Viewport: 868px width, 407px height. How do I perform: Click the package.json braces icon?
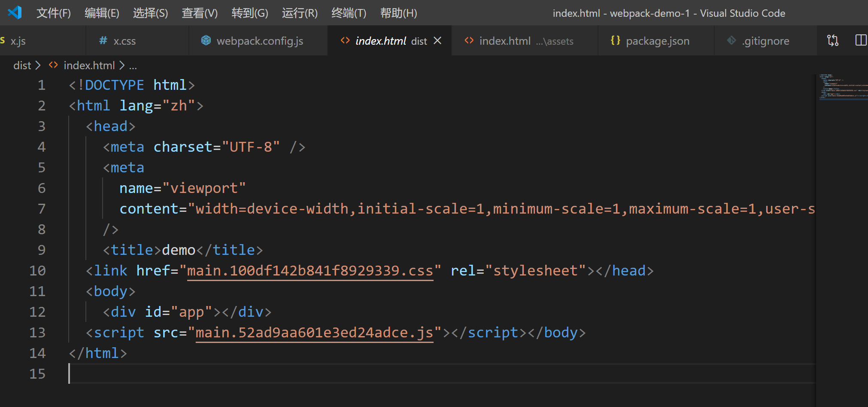[x=615, y=40]
